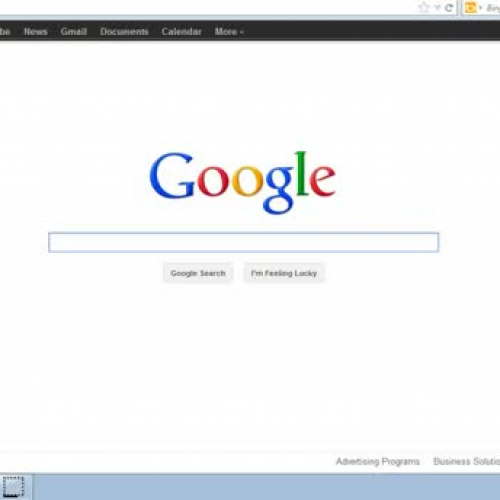Expand the More menu in the Google bar
The width and height of the screenshot is (500, 500).
click(x=229, y=31)
